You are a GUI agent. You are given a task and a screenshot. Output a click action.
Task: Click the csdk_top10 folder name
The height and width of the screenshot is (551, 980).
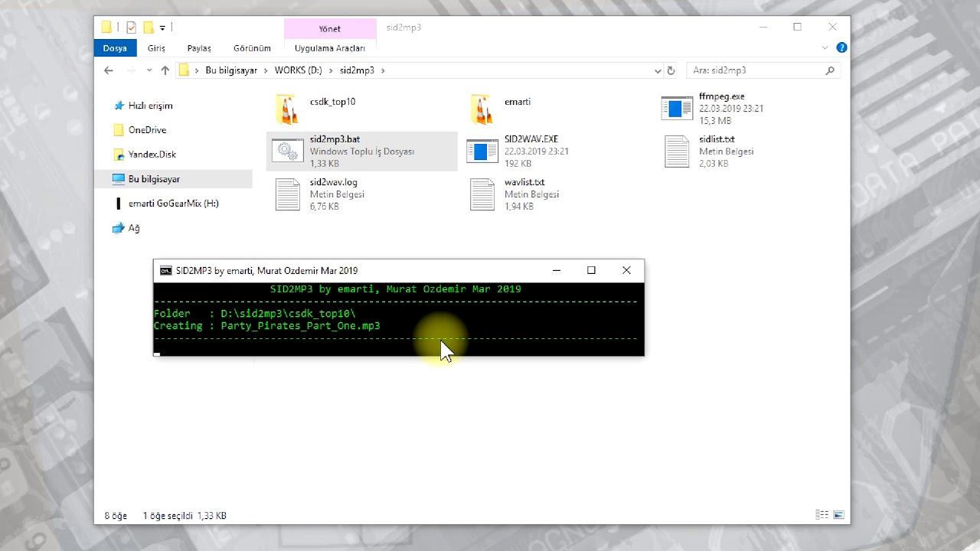click(332, 102)
